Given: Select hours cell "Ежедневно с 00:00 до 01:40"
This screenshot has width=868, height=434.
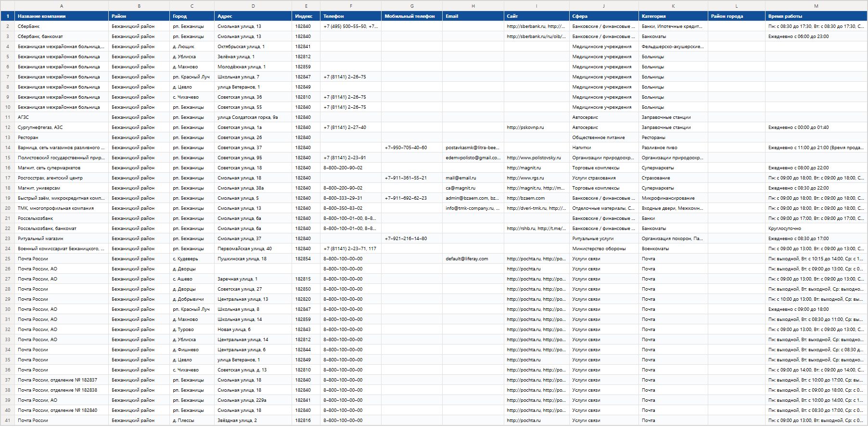Looking at the screenshot, I should pyautogui.click(x=816, y=128).
